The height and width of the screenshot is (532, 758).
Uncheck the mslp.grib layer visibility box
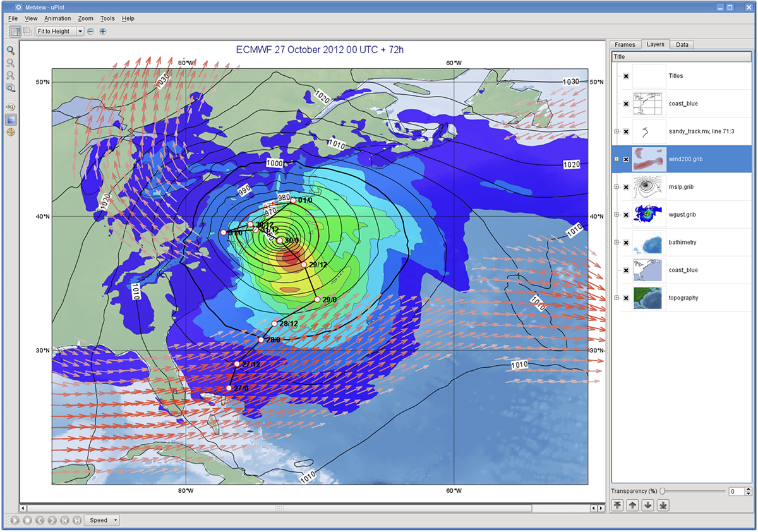(x=626, y=187)
